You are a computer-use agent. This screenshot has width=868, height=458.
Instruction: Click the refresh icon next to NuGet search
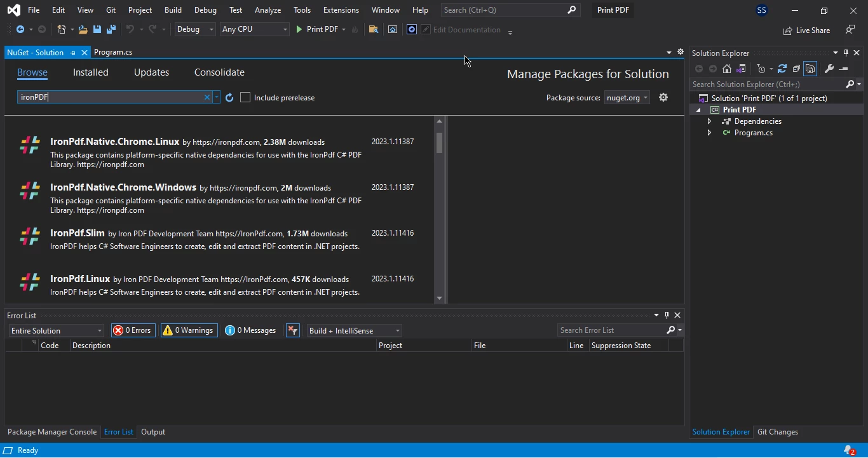(x=229, y=98)
